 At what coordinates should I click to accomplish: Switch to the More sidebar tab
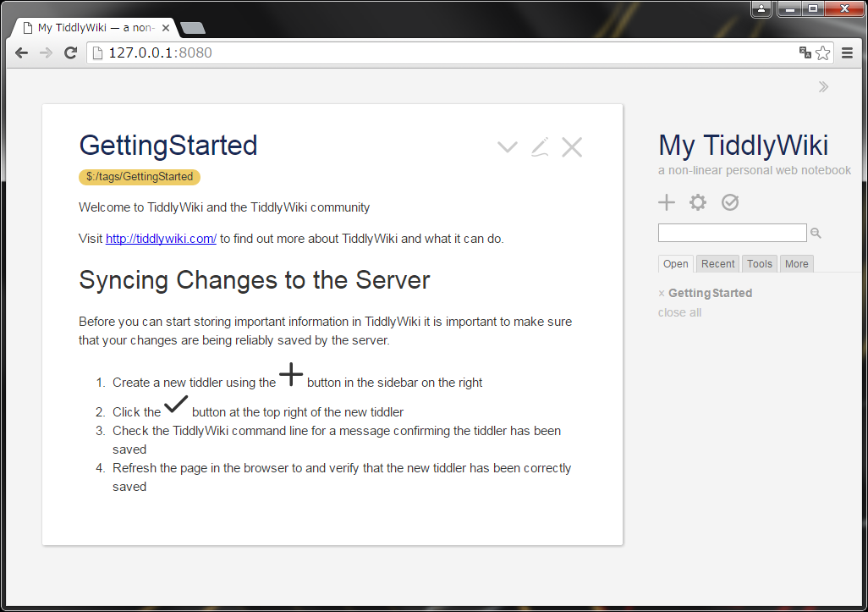point(796,264)
